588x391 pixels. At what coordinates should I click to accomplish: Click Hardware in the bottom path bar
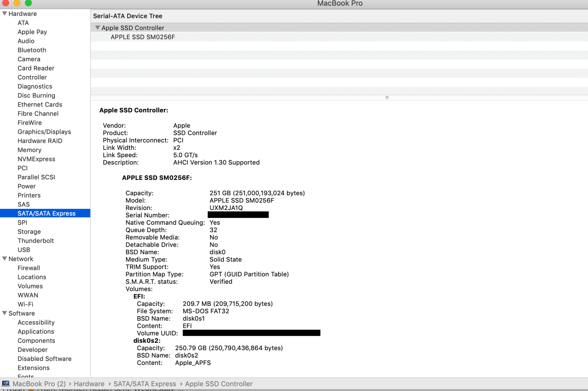(89, 384)
